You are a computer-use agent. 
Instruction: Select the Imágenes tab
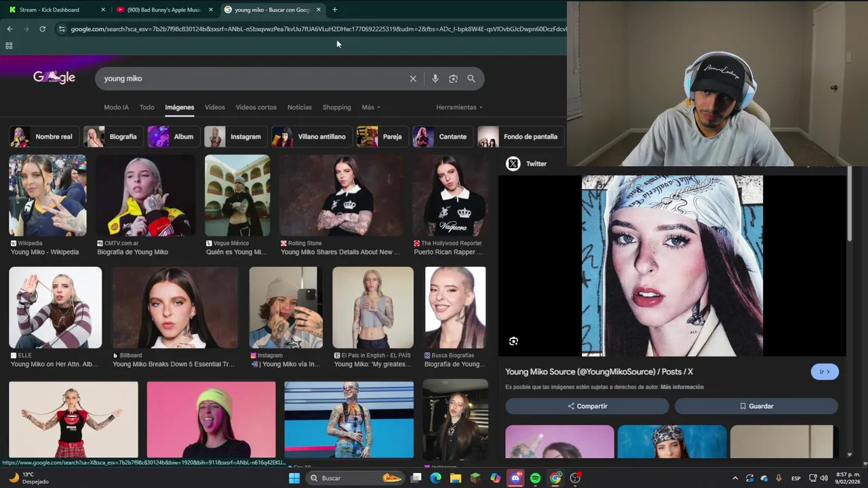[x=180, y=107]
